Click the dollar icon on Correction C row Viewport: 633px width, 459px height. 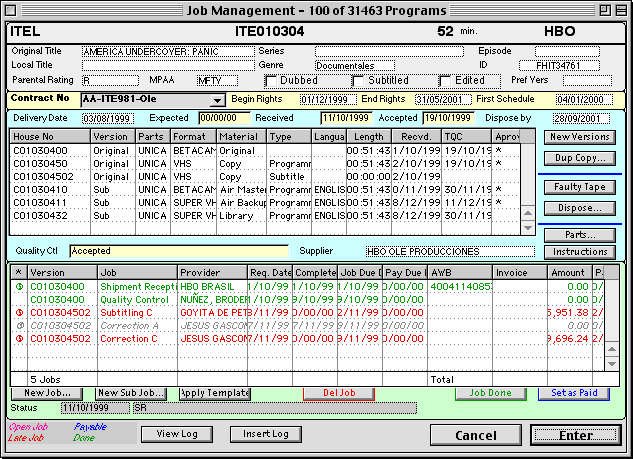19,338
